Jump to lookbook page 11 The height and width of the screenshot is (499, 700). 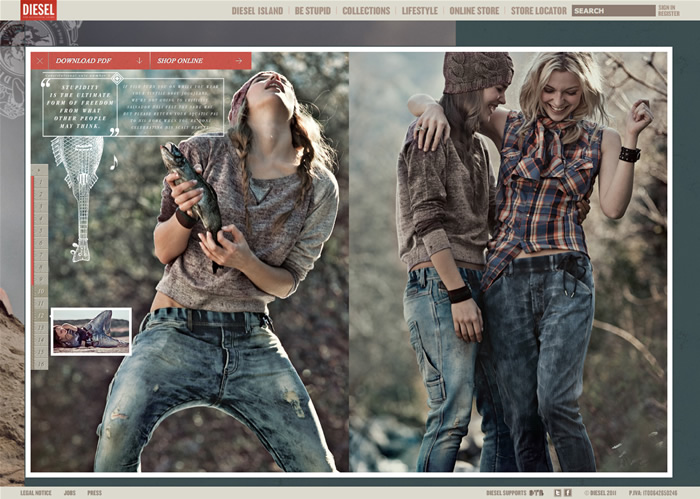(x=41, y=303)
